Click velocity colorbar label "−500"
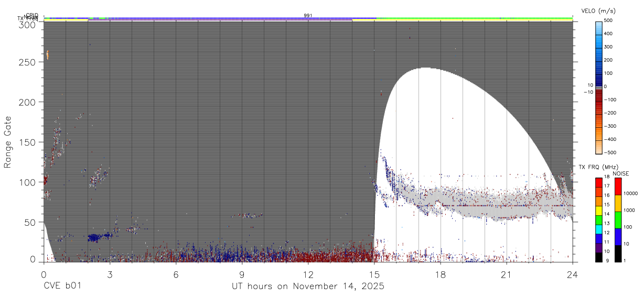 (x=609, y=152)
